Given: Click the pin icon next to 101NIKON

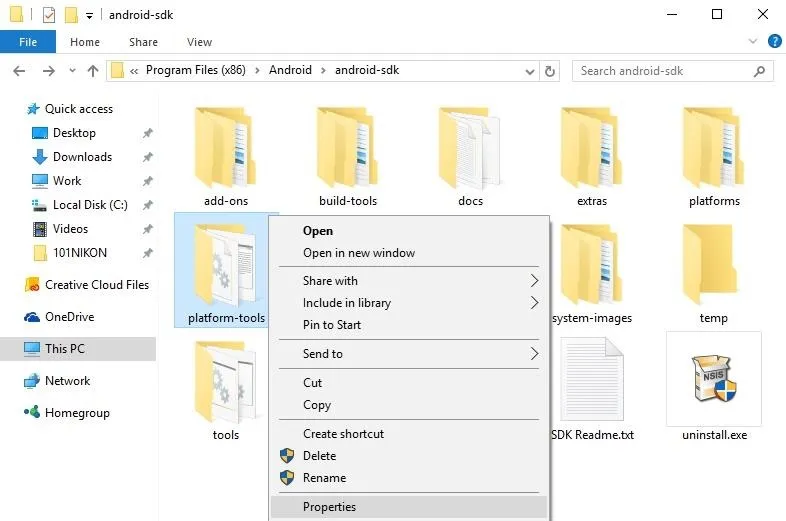Looking at the screenshot, I should click(147, 253).
